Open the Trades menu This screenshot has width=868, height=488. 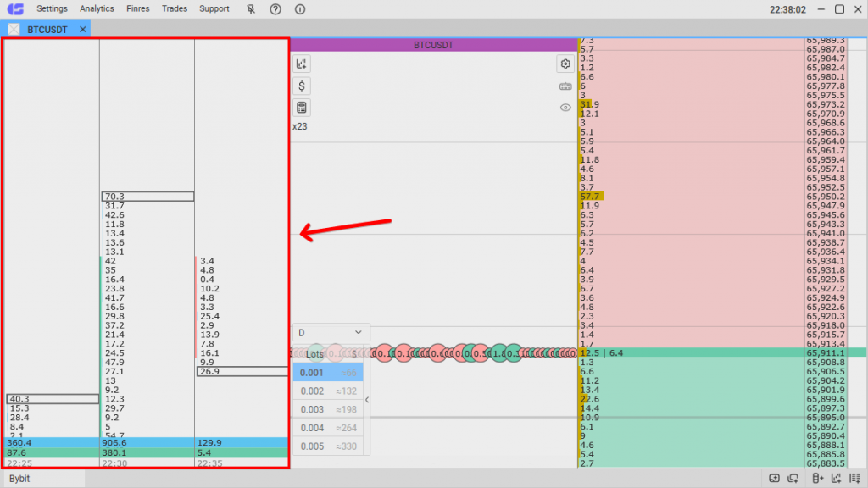(175, 9)
